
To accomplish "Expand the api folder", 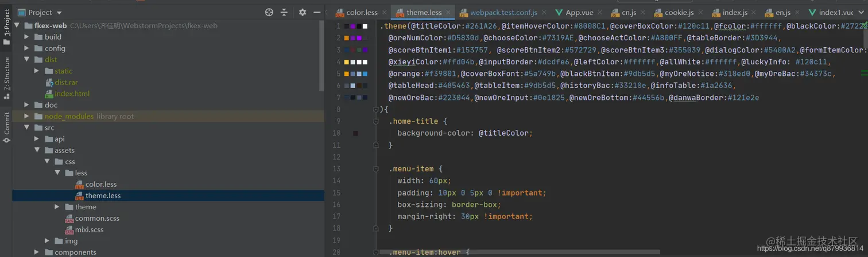I will click(37, 139).
